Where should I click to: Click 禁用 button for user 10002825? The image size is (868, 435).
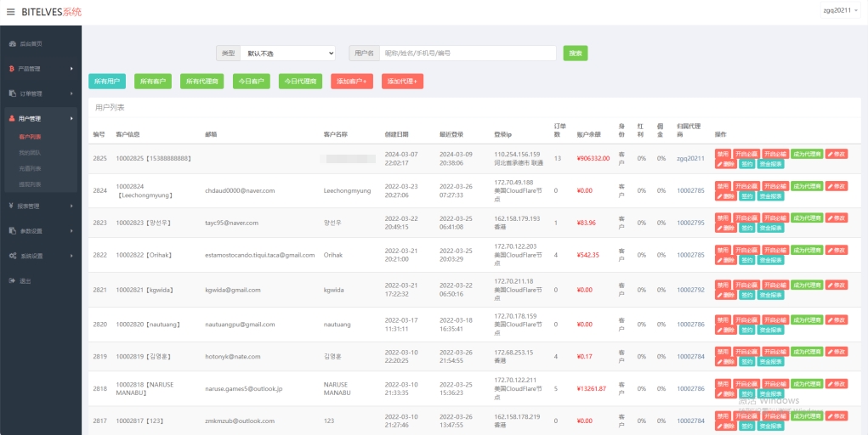723,154
